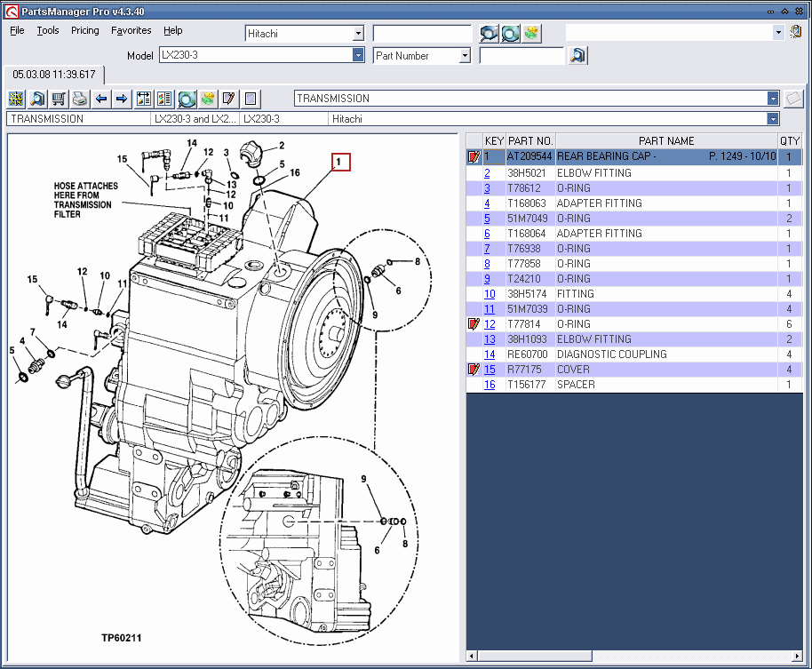Viewport: 812px width, 669px height.
Task: Expand the Hitachi manufacturer dropdown
Action: 359,32
